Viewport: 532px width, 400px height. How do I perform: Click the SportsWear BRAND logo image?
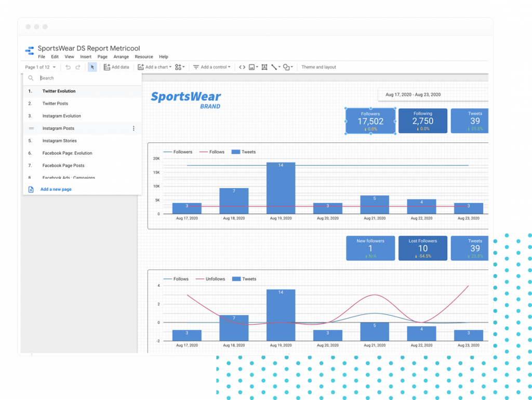point(186,100)
